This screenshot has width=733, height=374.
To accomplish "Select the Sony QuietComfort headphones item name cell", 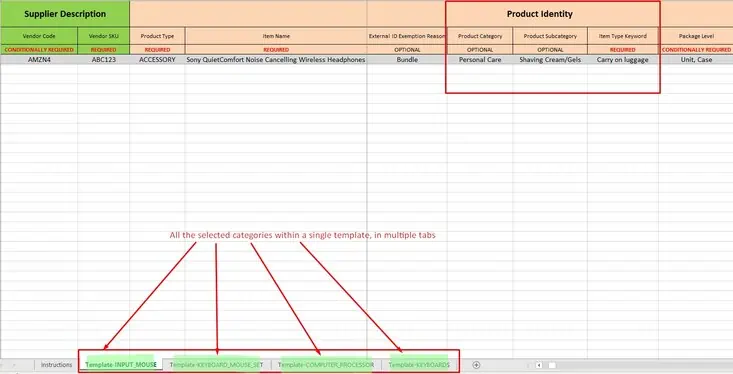I will tap(276, 59).
